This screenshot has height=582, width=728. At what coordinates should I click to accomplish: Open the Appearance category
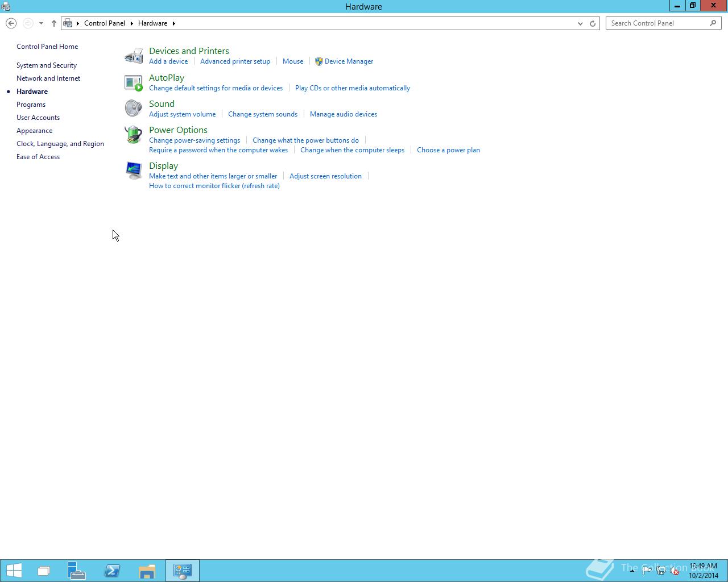(34, 131)
